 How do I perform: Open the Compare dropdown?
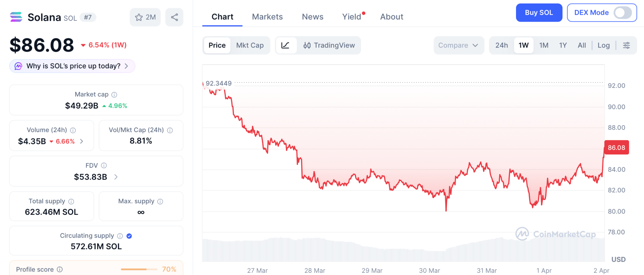458,45
